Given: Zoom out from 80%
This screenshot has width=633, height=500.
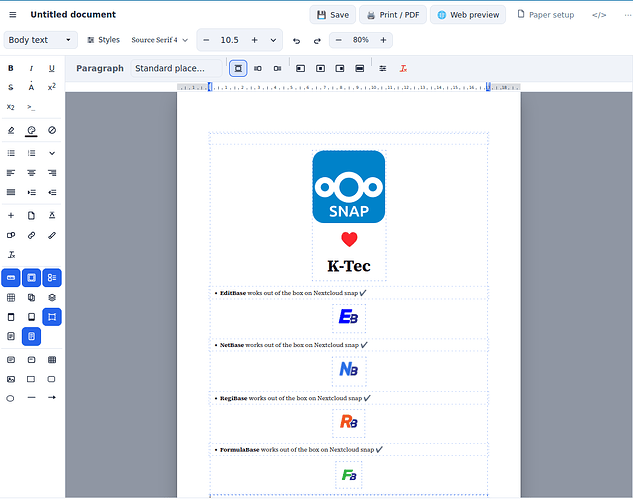Looking at the screenshot, I should point(339,40).
